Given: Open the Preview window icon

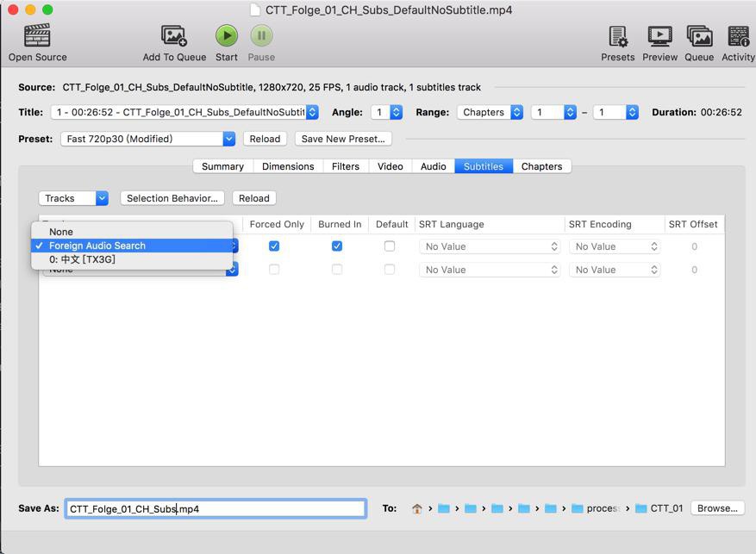Looking at the screenshot, I should click(x=659, y=36).
